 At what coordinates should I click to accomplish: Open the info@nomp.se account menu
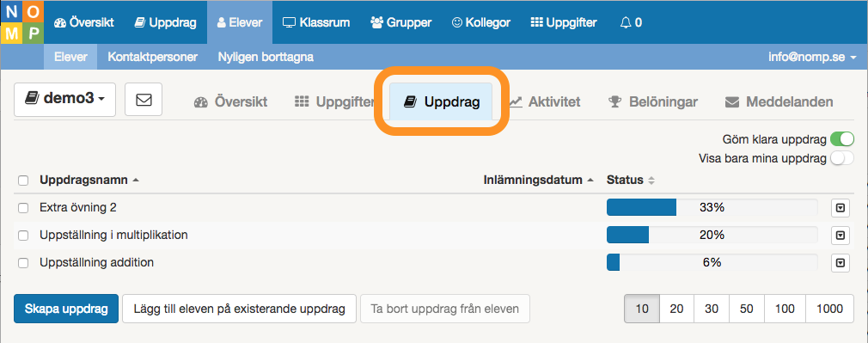[x=812, y=57]
